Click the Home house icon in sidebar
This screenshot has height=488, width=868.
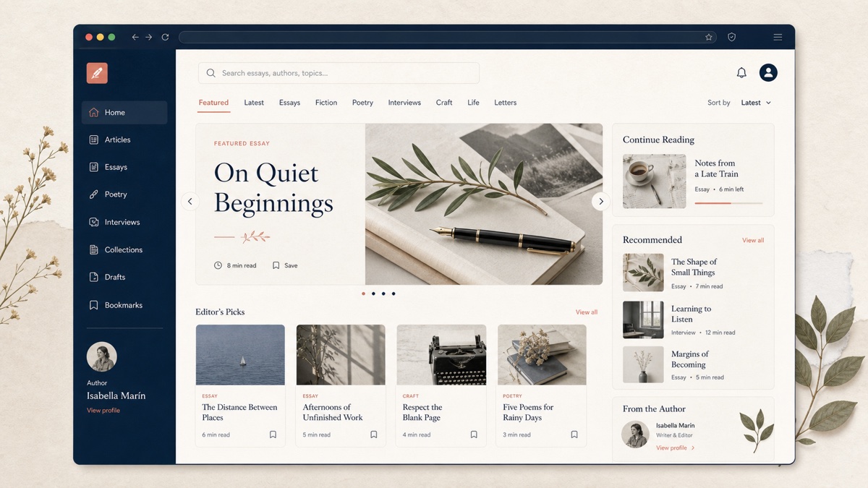click(93, 112)
